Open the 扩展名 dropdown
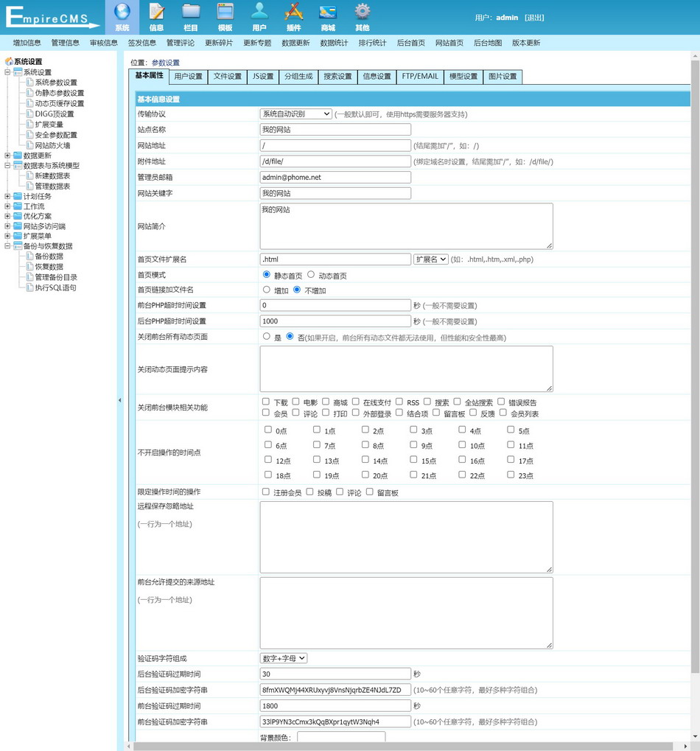The image size is (700, 751). coord(430,259)
